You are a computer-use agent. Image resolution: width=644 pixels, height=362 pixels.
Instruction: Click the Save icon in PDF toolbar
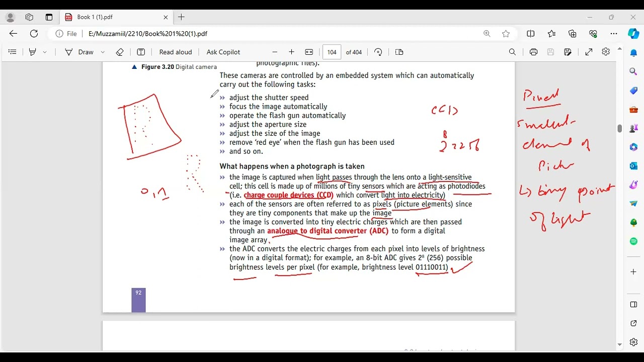pyautogui.click(x=550, y=52)
